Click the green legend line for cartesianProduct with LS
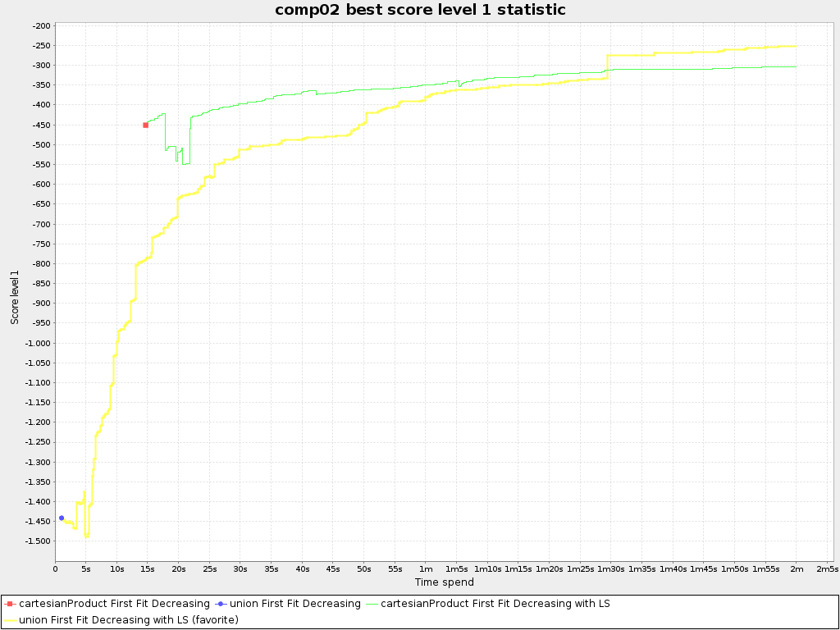 pos(372,604)
